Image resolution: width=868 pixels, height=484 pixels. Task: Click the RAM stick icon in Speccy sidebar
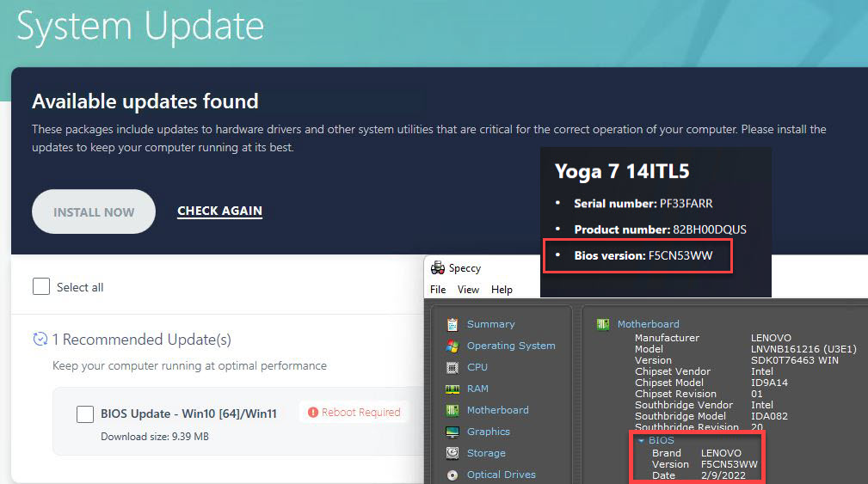tap(452, 389)
